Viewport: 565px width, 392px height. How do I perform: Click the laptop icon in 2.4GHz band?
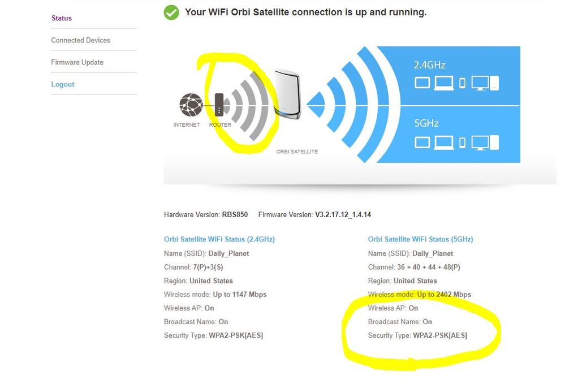[444, 83]
